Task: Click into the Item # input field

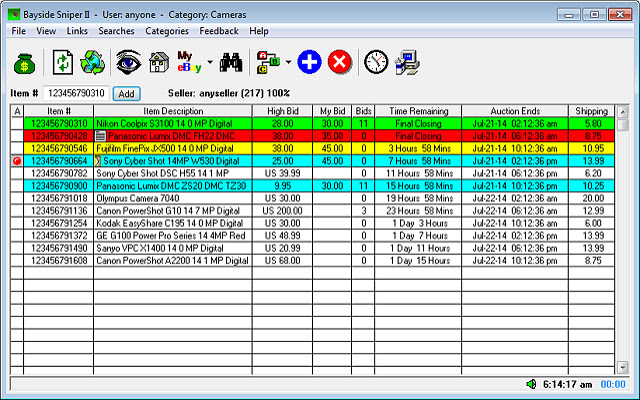Action: point(76,93)
